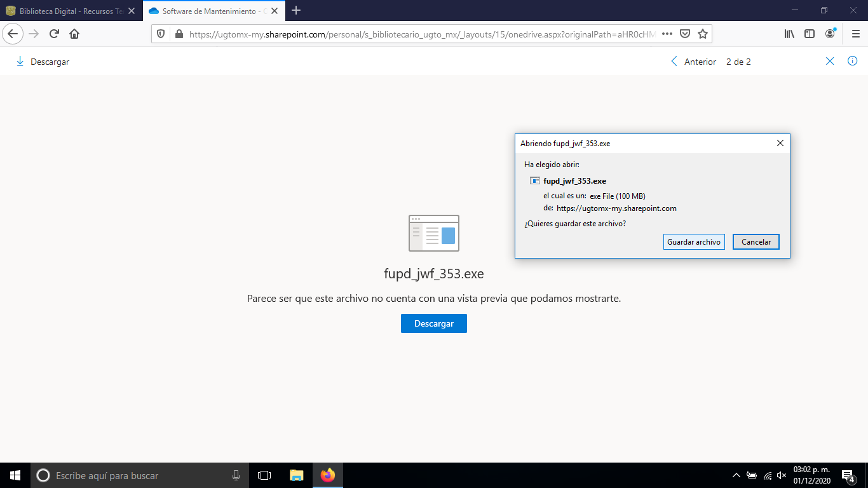Image resolution: width=868 pixels, height=488 pixels.
Task: Click the address bar URL field
Action: (x=419, y=34)
